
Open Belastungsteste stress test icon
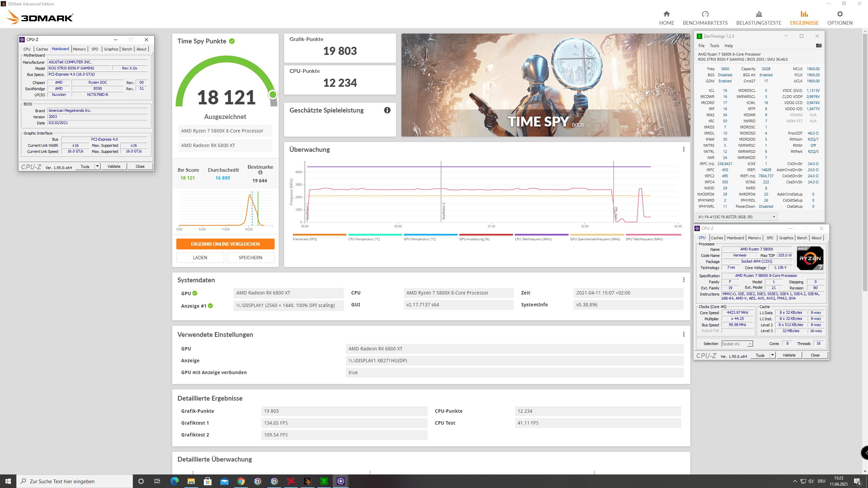pos(758,14)
